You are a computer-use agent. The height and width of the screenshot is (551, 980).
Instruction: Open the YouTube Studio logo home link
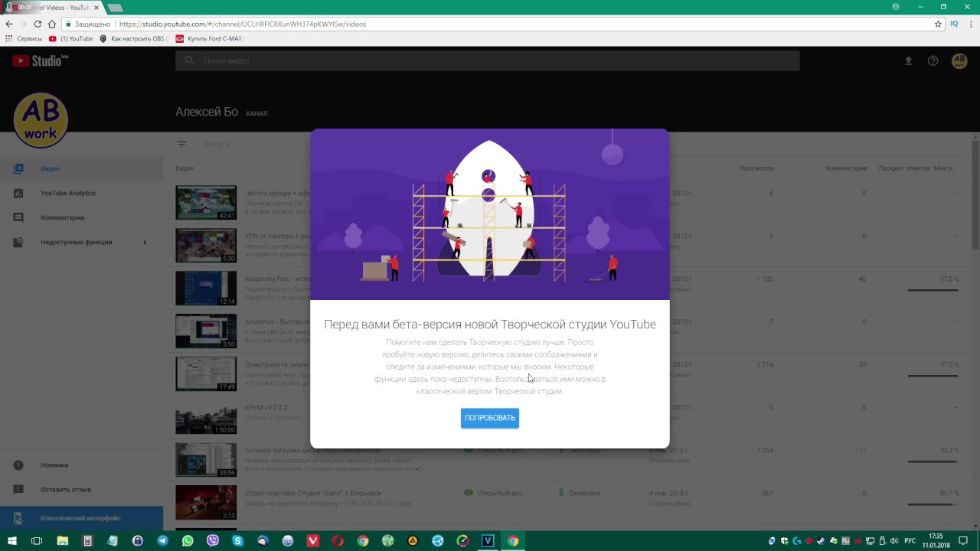click(41, 60)
